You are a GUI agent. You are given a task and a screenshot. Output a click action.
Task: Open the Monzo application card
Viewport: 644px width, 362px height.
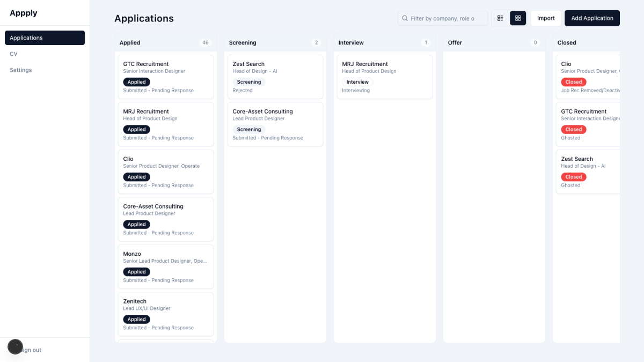coord(166,267)
